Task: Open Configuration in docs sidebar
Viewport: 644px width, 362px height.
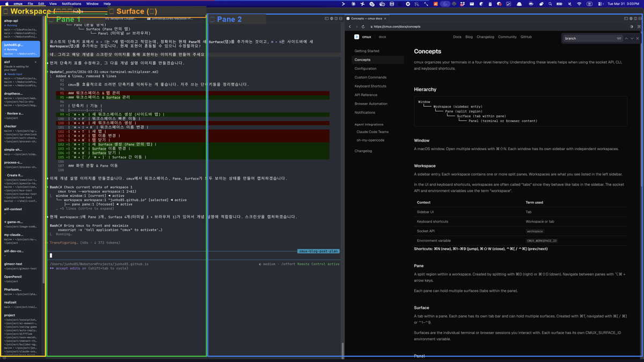Action: (365, 69)
